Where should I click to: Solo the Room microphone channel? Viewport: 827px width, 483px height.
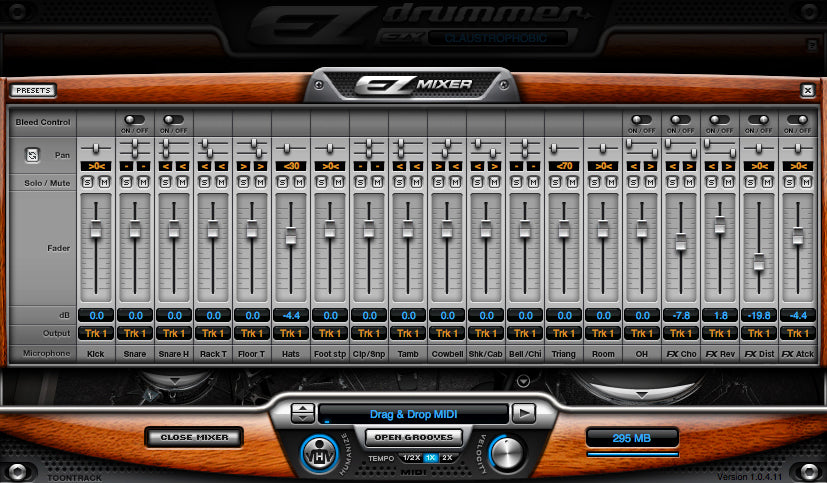pos(596,182)
